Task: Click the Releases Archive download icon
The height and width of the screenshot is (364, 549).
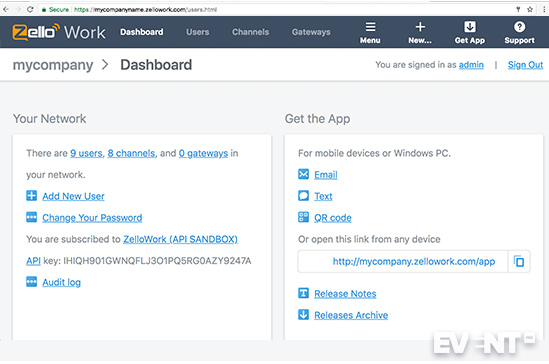Action: click(x=304, y=315)
